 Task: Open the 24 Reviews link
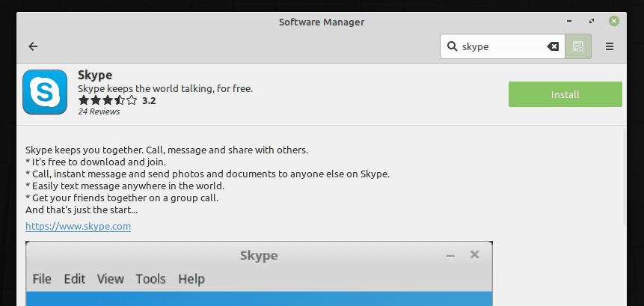[99, 112]
